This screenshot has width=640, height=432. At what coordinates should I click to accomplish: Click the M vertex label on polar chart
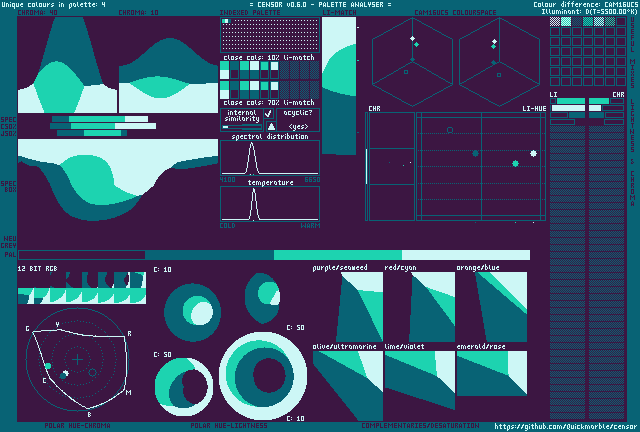pyautogui.click(x=129, y=393)
